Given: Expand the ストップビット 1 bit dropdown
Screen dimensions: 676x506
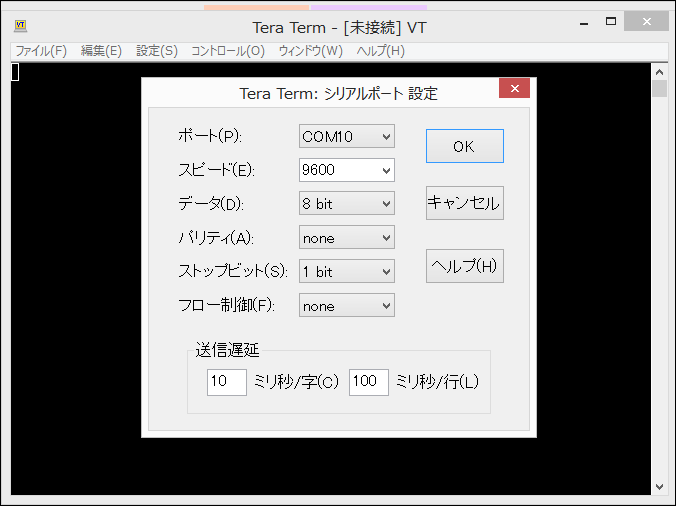Looking at the screenshot, I should coord(347,272).
